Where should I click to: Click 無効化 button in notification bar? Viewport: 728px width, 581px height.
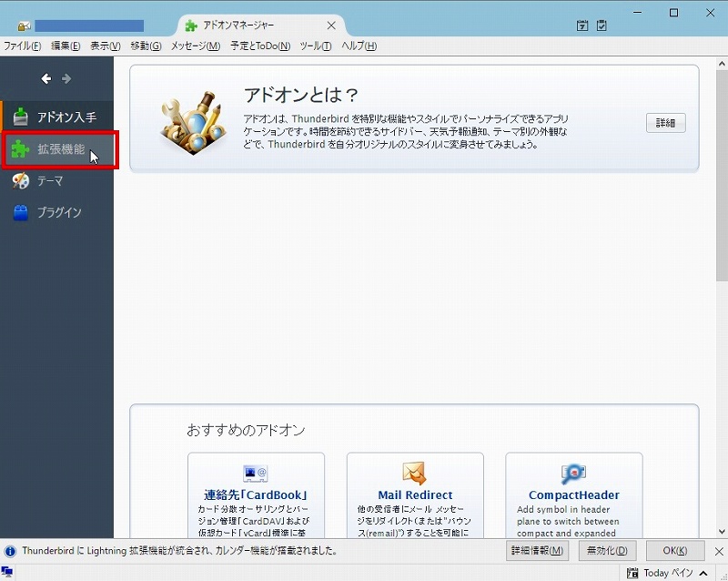coord(607,551)
